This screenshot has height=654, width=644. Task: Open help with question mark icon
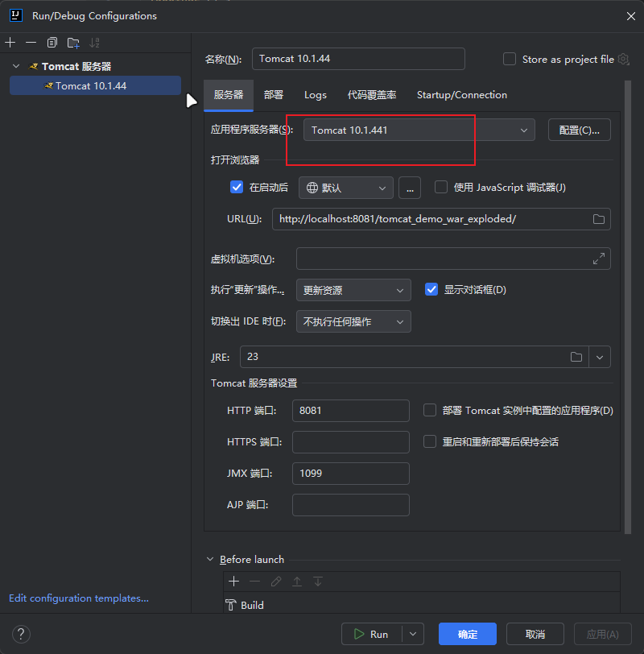click(x=21, y=634)
